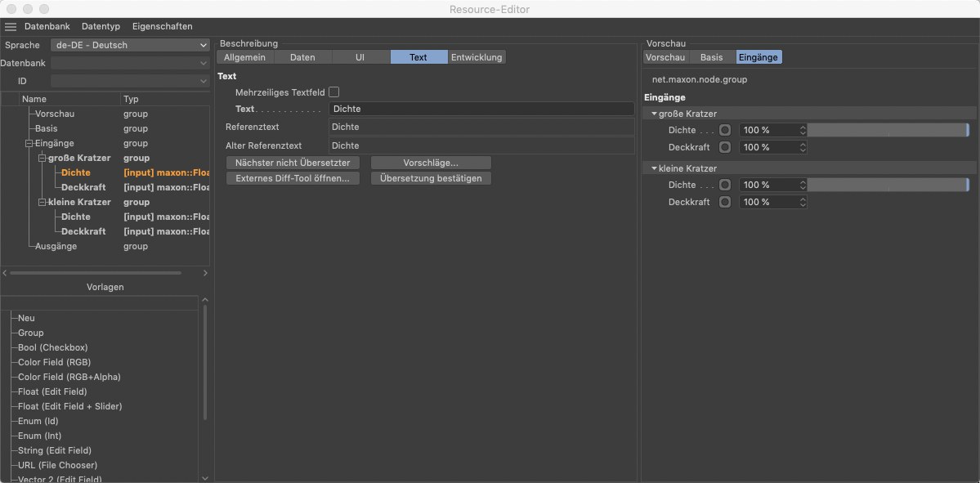Click port circle for große Kratzer Deckkraft
The height and width of the screenshot is (483, 980).
725,147
